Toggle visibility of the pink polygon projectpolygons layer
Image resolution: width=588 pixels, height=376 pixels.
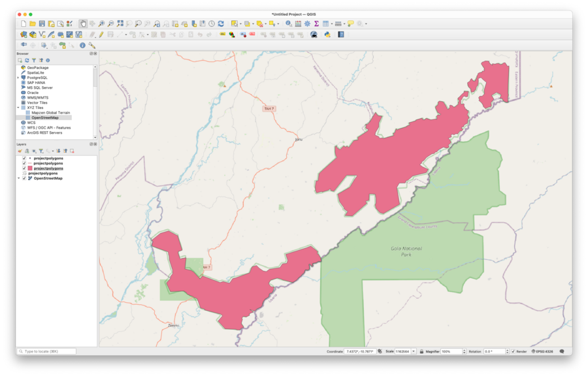click(x=24, y=168)
